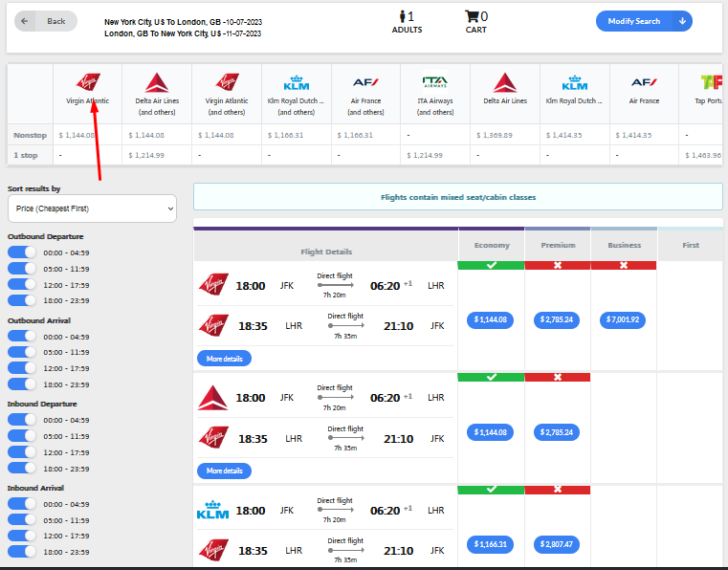
Task: Open More details for first Virgin flight
Action: [x=224, y=359]
